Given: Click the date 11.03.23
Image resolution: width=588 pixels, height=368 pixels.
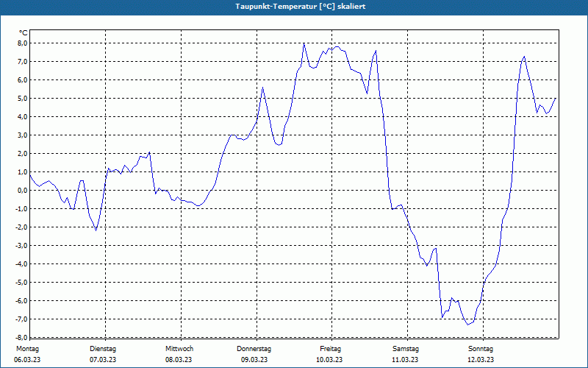Looking at the screenshot, I should point(405,360).
